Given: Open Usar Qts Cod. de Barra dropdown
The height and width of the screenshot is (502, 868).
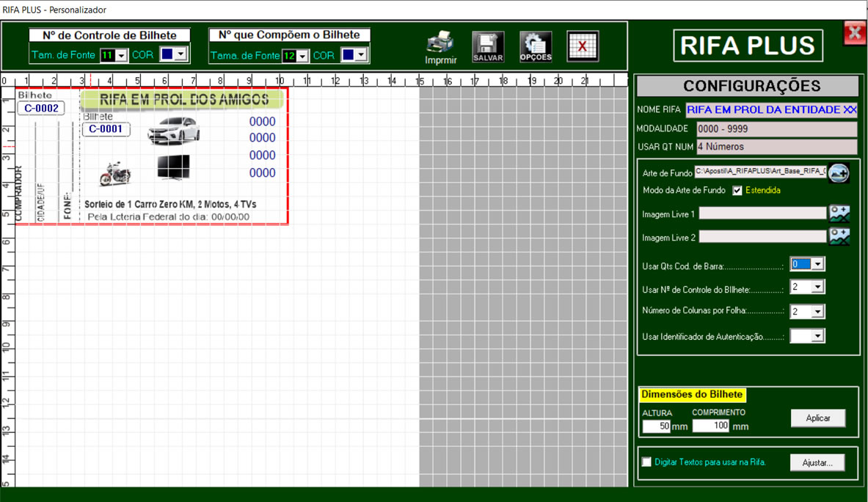Looking at the screenshot, I should [x=817, y=264].
